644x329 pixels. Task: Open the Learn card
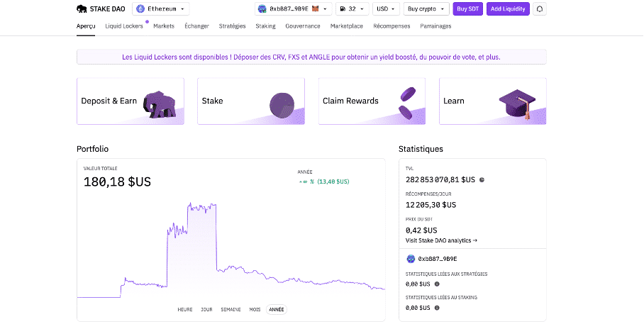(492, 101)
